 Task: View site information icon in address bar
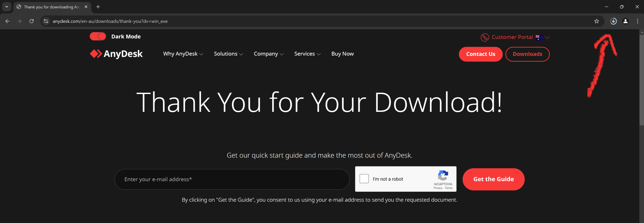click(x=46, y=21)
